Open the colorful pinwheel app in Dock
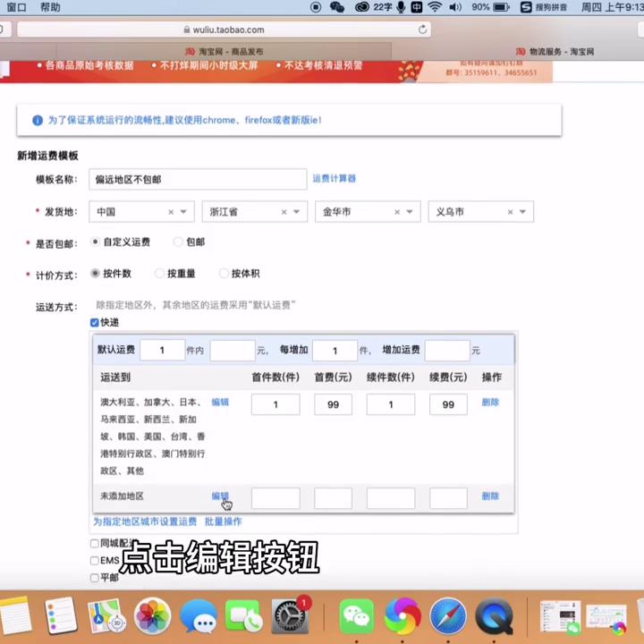 coord(402,616)
